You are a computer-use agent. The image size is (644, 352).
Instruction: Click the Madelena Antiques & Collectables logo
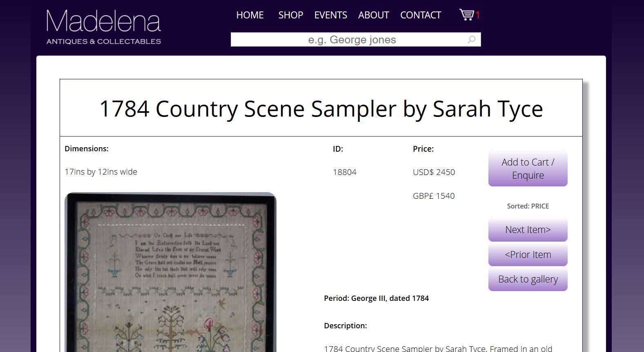pyautogui.click(x=104, y=27)
